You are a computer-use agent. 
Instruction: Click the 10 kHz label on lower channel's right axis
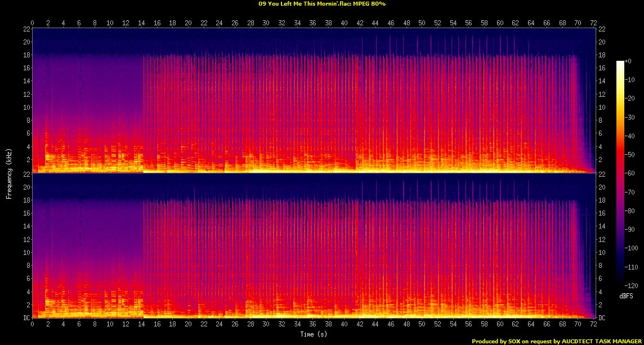coord(602,253)
